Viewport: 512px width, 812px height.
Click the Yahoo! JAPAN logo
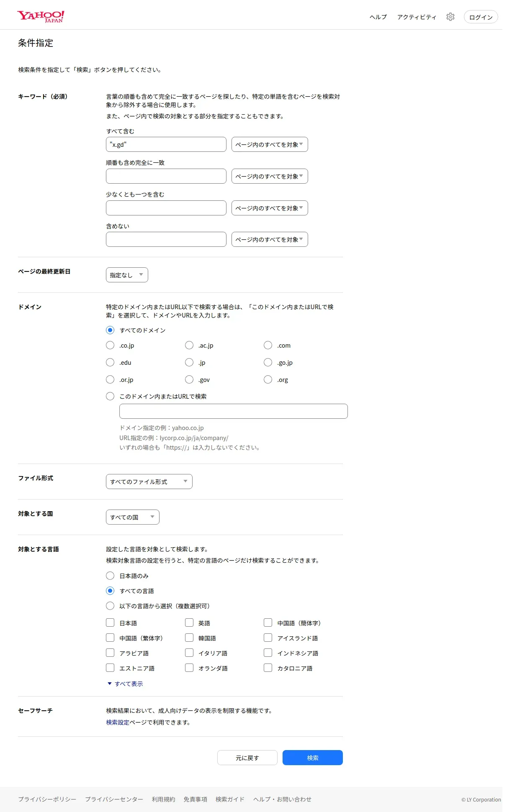click(x=41, y=16)
